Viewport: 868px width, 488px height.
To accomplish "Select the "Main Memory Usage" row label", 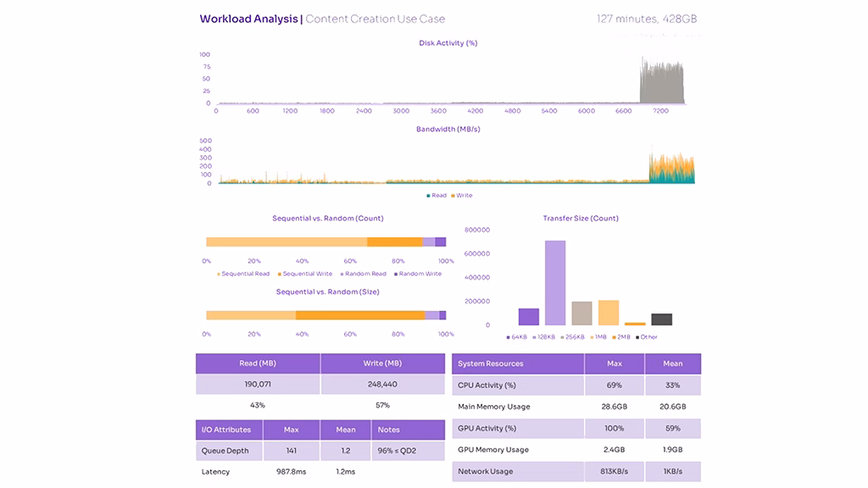I will [x=494, y=406].
